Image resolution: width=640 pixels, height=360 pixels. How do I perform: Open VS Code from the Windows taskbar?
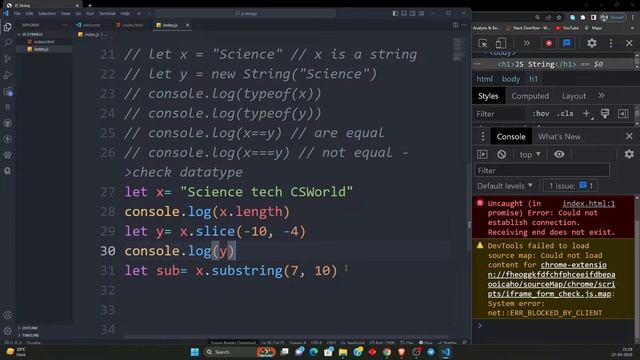point(446,352)
